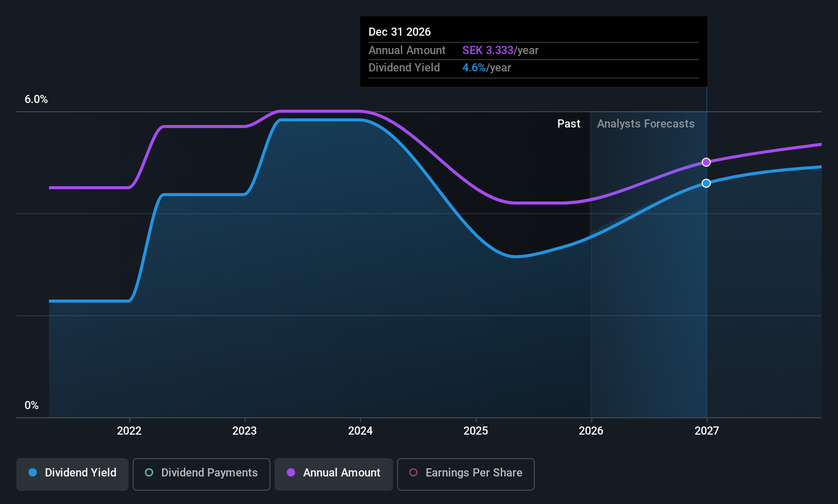Toggle the Annual Amount legend button
The width and height of the screenshot is (838, 504).
334,474
